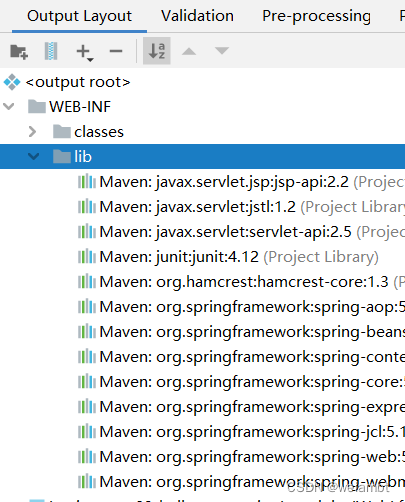Select the lib folder row
Viewport: 405px width, 502px height.
coord(202,156)
